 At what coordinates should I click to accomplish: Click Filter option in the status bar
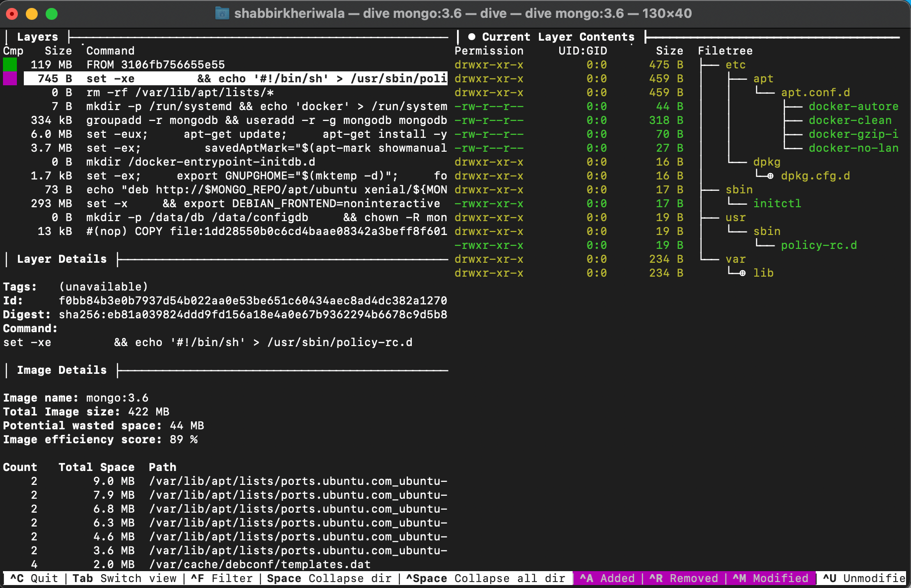[222, 579]
